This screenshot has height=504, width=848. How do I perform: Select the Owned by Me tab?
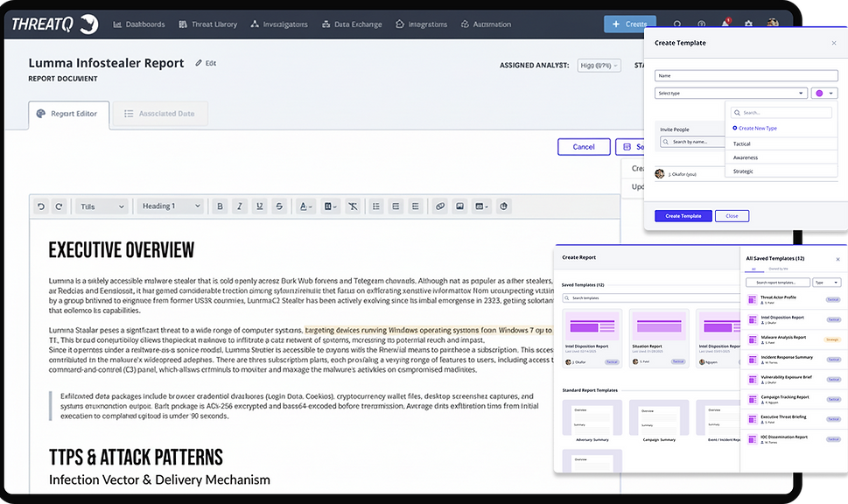(778, 269)
